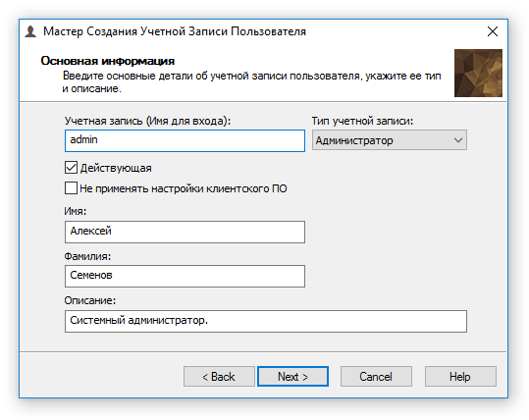Click the Учетная запись (Имя для входа) label
Viewport: 529px width, 420px height.
tap(147, 121)
